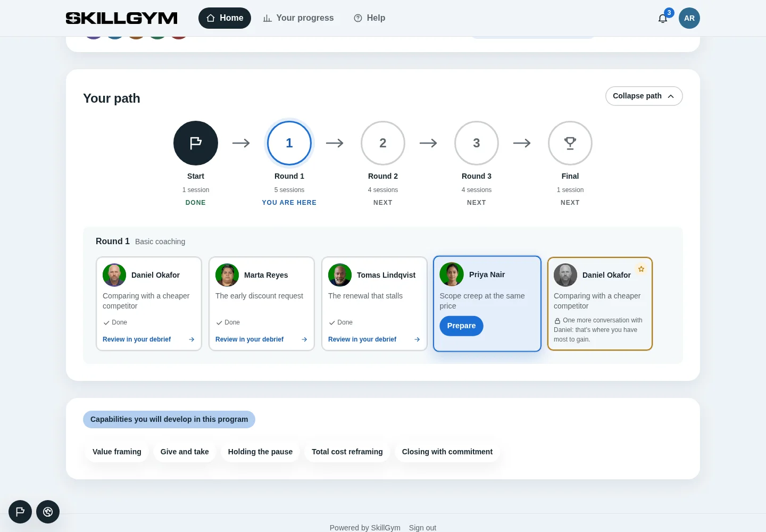
Task: Click the green 'DONE' label under Start
Action: (196, 203)
